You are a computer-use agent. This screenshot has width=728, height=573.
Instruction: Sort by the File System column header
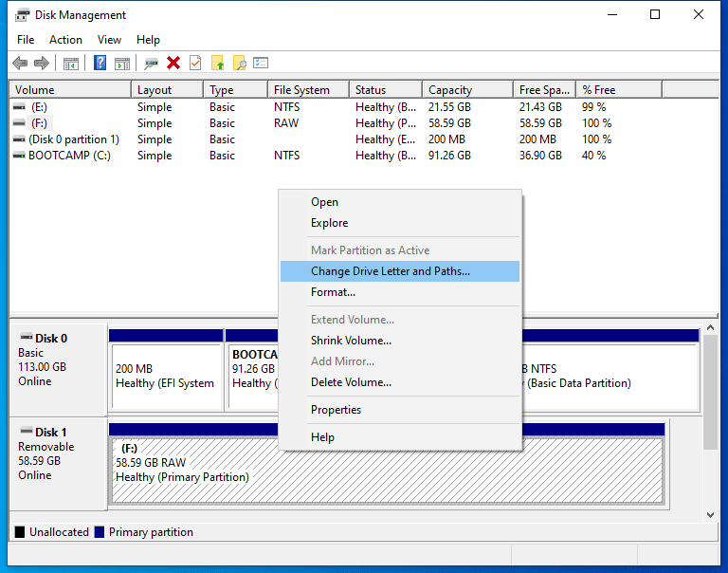click(x=309, y=90)
